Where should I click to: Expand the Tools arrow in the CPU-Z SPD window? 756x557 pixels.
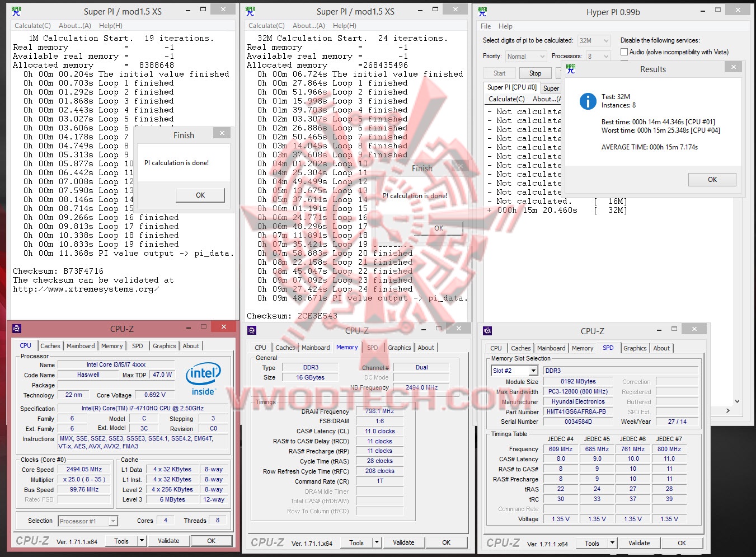(x=613, y=543)
